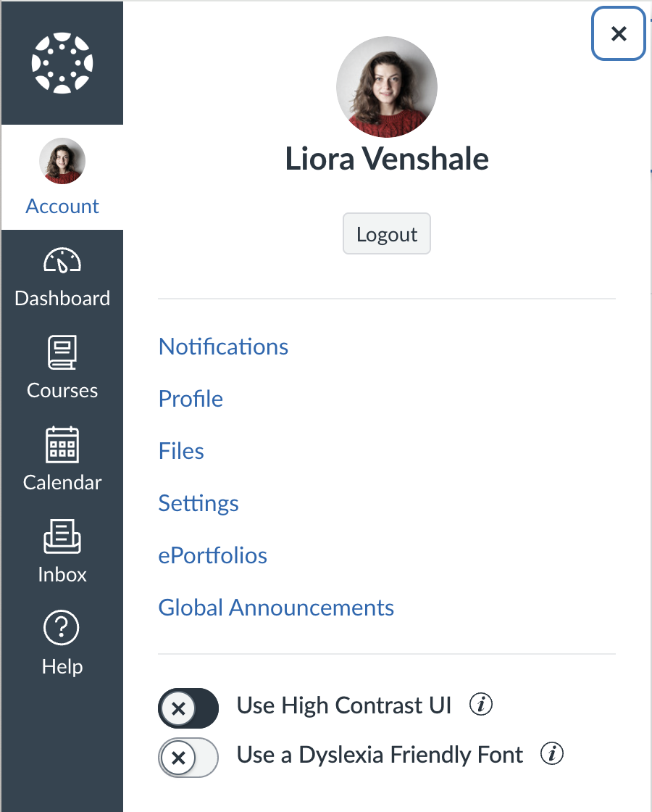The height and width of the screenshot is (812, 652).
Task: Toggle the Use High Contrast UI switch
Action: coord(188,708)
